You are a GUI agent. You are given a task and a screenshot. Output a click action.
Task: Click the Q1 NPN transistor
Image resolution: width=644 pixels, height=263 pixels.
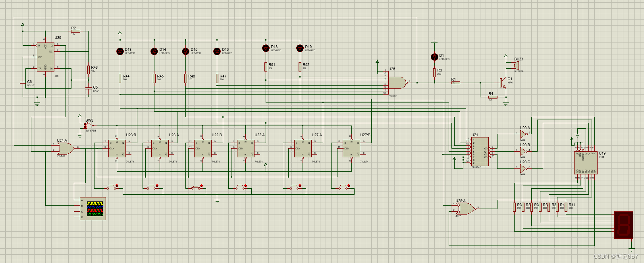click(x=503, y=83)
